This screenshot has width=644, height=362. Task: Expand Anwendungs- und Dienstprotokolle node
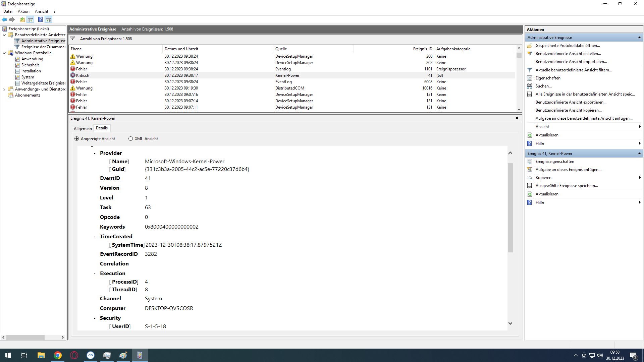pos(4,89)
